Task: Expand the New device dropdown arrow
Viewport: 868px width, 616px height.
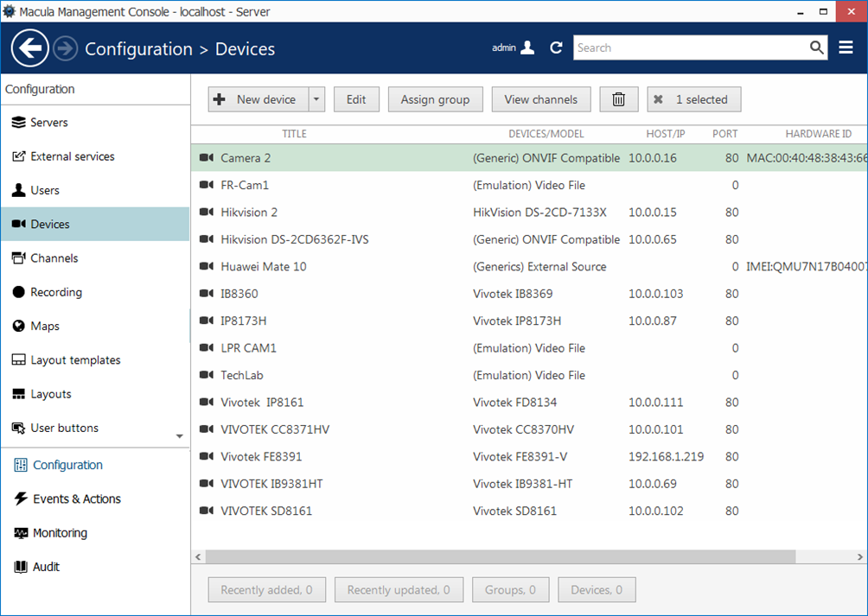Action: pyautogui.click(x=316, y=99)
